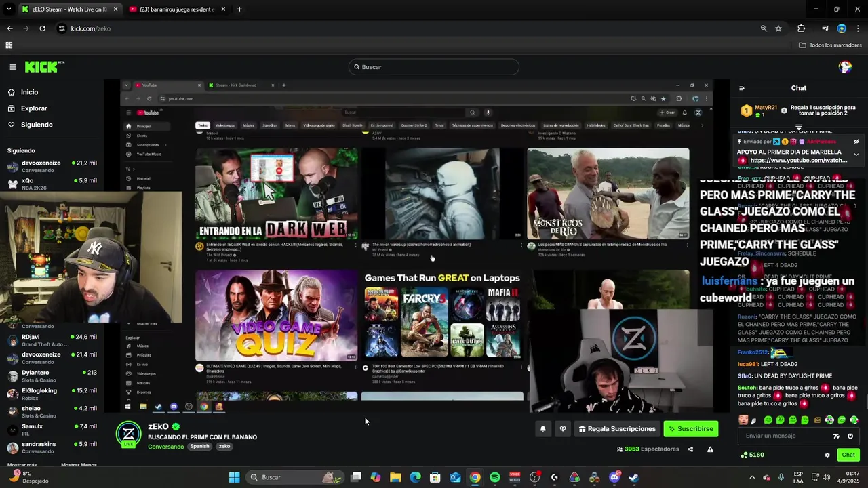Open chat settings gear icon
The height and width of the screenshot is (488, 868).
click(x=827, y=455)
